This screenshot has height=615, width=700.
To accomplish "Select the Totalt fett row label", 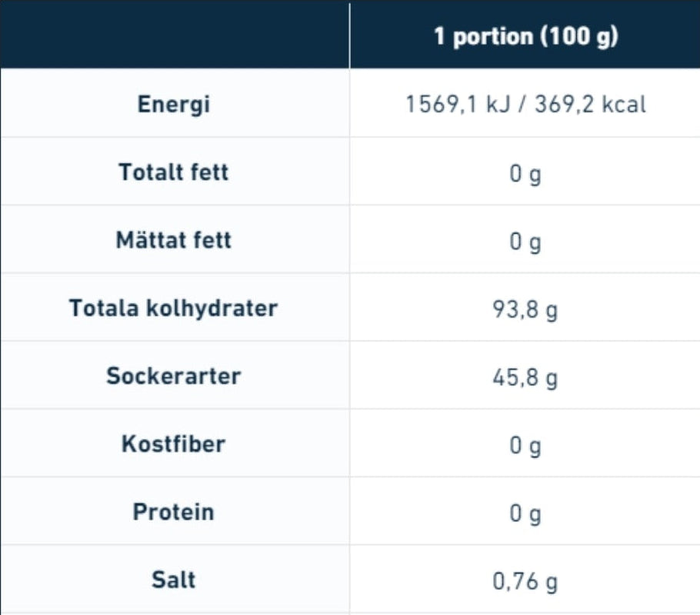I will [x=174, y=172].
